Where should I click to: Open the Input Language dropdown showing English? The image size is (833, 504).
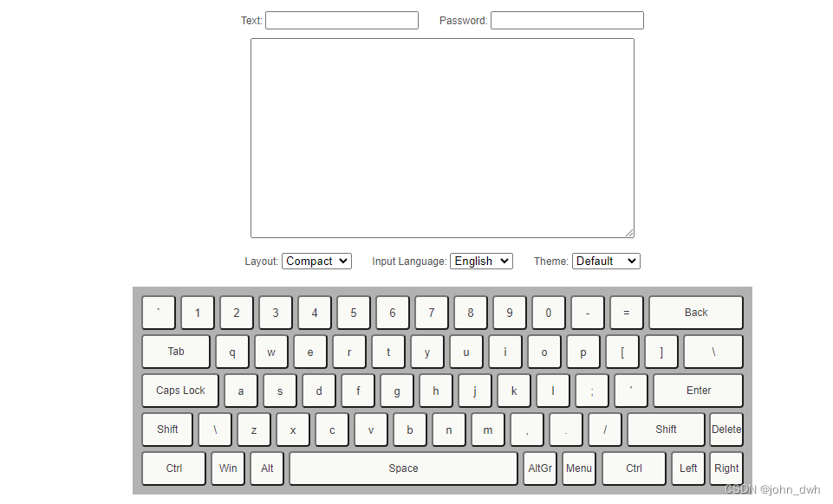481,261
